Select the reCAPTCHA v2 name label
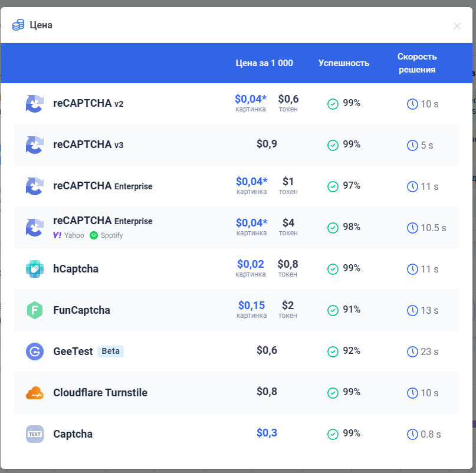 click(x=88, y=103)
